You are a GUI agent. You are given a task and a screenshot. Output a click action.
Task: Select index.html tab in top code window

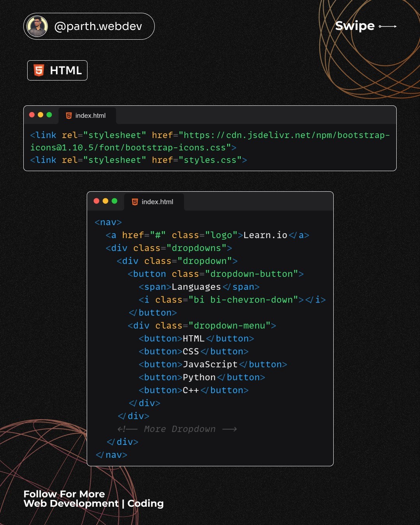point(87,115)
